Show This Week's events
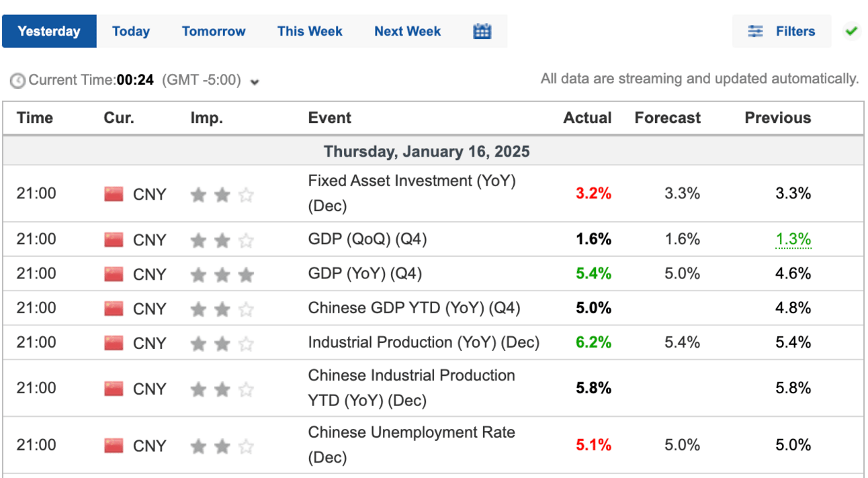Image resolution: width=868 pixels, height=478 pixels. coord(310,32)
